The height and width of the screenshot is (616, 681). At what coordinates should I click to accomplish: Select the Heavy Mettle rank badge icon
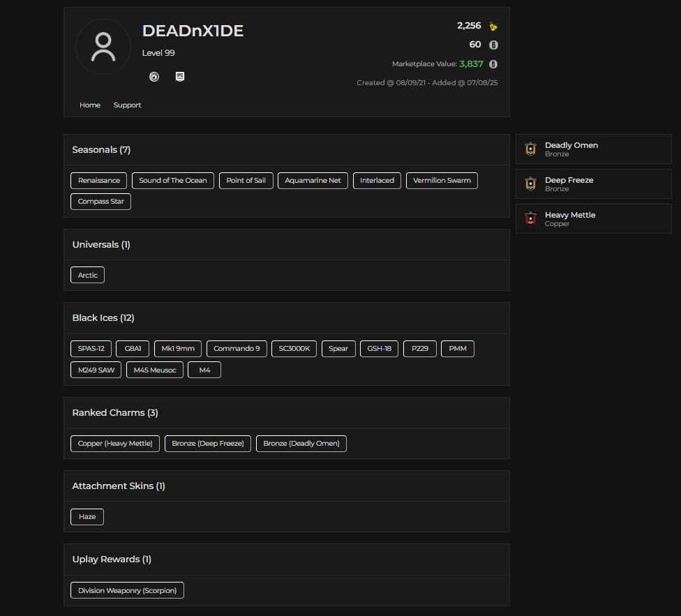pos(529,218)
